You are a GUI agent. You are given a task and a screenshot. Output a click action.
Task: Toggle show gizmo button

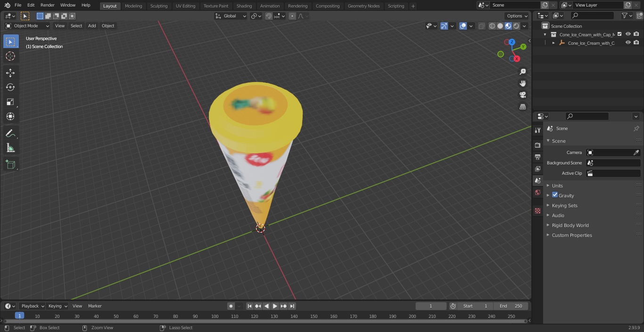(444, 26)
